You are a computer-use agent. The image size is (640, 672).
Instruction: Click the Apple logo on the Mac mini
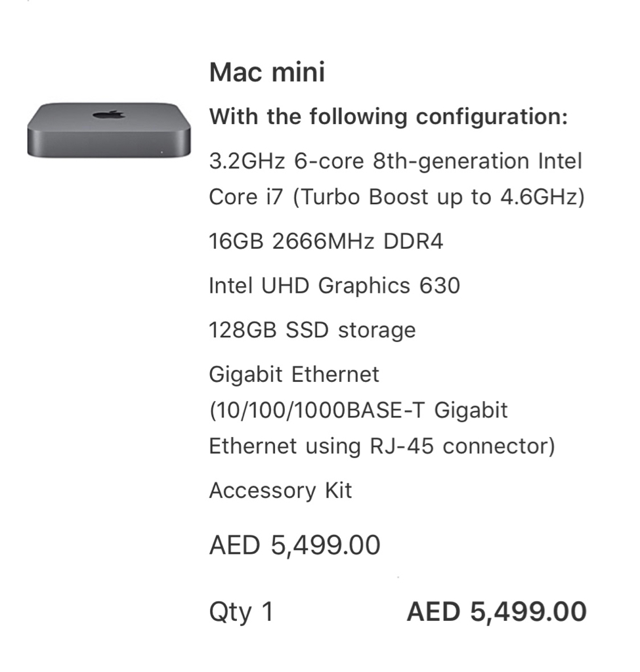point(108,114)
